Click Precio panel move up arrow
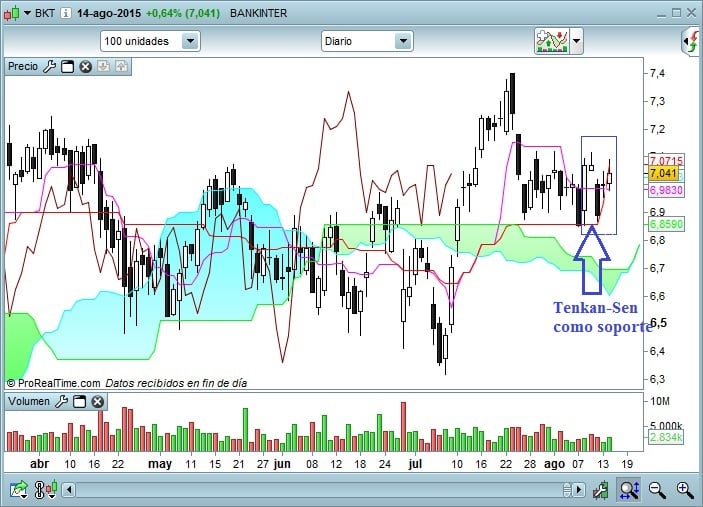 point(121,67)
